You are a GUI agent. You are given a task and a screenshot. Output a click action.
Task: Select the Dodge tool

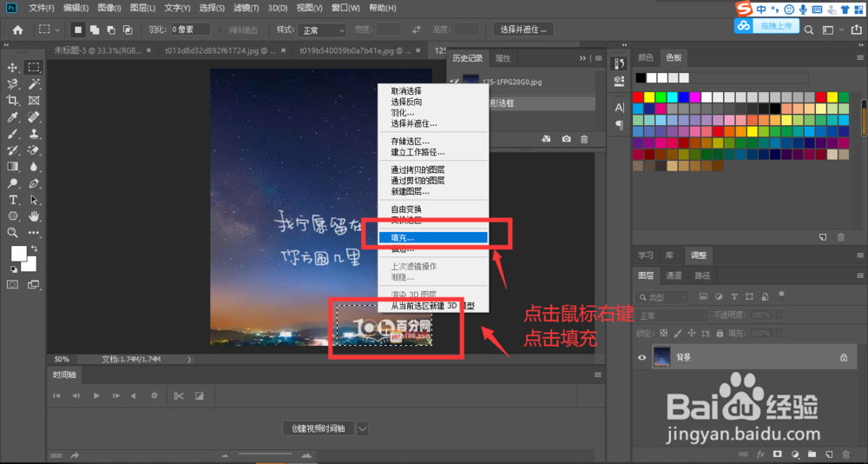point(12,183)
